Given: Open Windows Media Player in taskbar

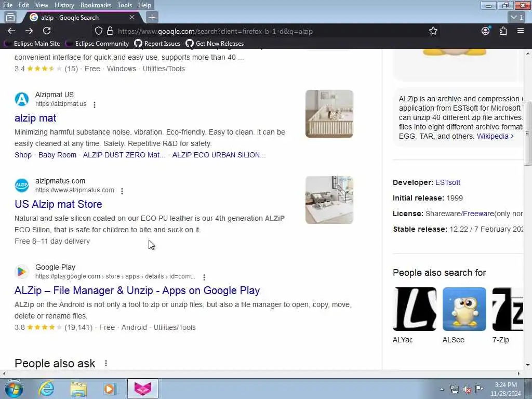Looking at the screenshot, I should (x=110, y=389).
